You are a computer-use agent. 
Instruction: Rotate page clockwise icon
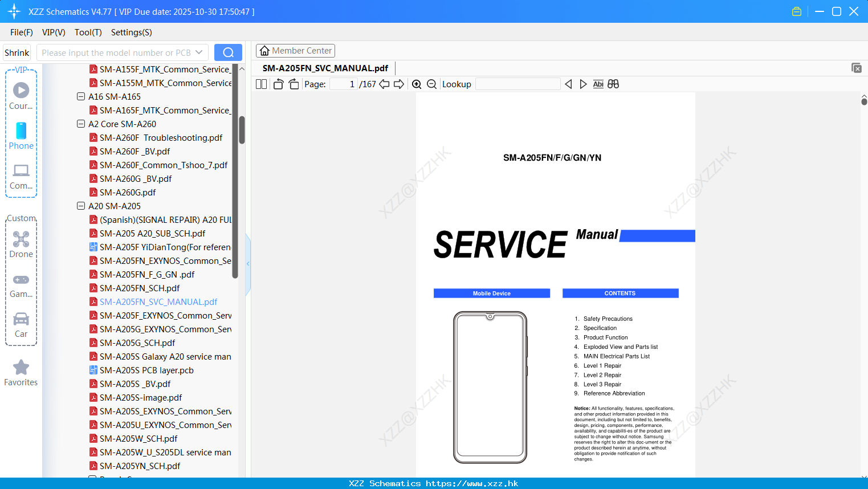[294, 84]
